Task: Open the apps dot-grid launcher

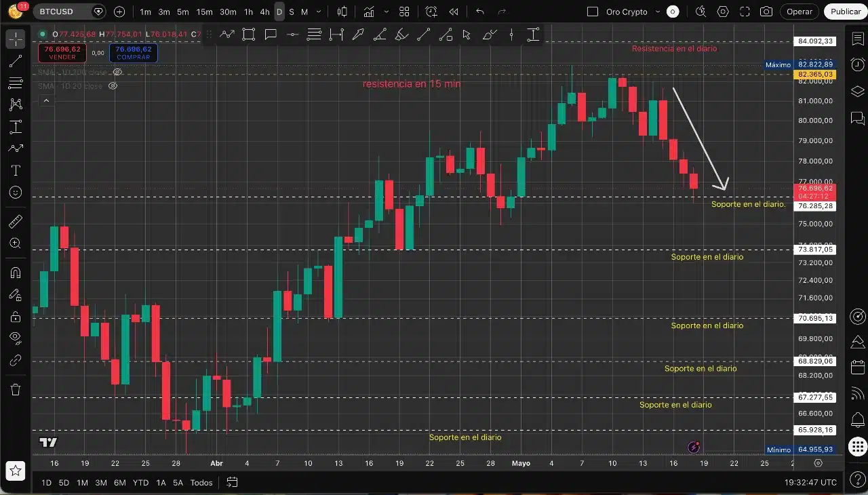Action: [x=857, y=446]
